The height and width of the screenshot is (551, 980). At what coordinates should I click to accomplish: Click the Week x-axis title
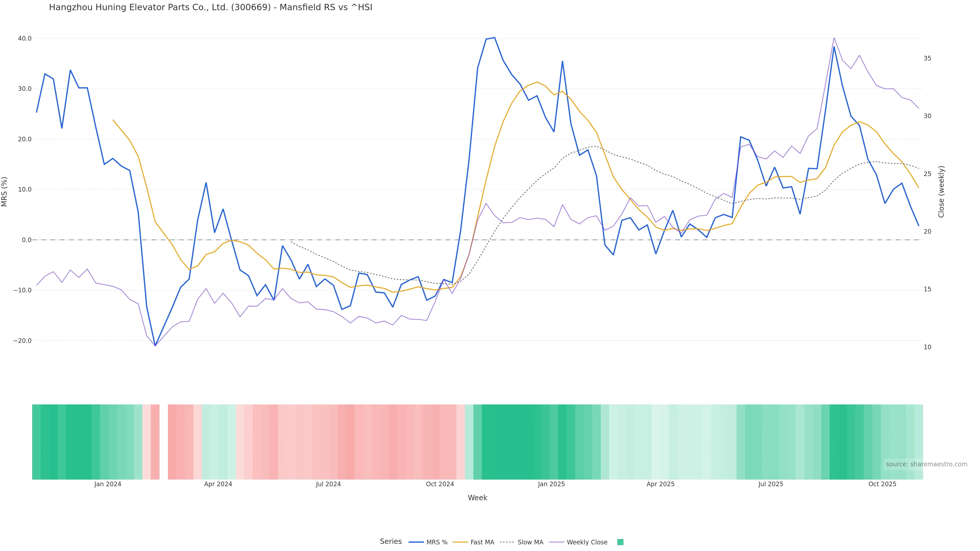click(x=477, y=498)
